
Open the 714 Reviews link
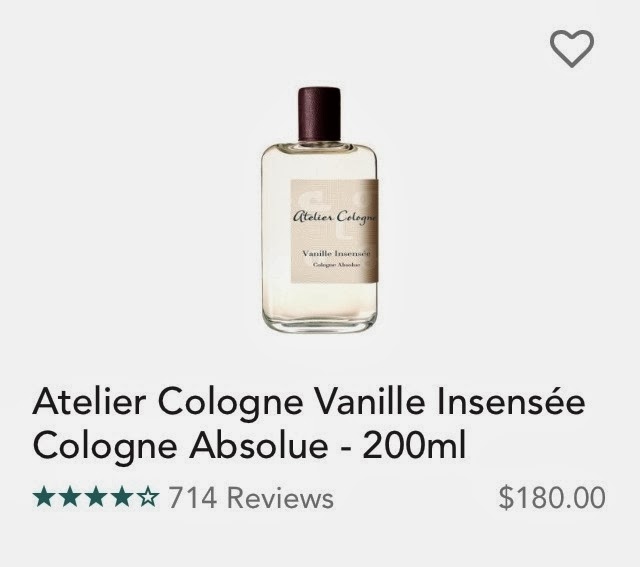pos(251,498)
